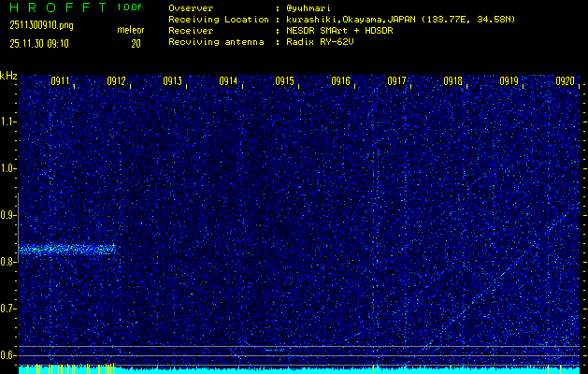Click the 0911 time marker
This screenshot has width=588, height=374.
[x=61, y=81]
